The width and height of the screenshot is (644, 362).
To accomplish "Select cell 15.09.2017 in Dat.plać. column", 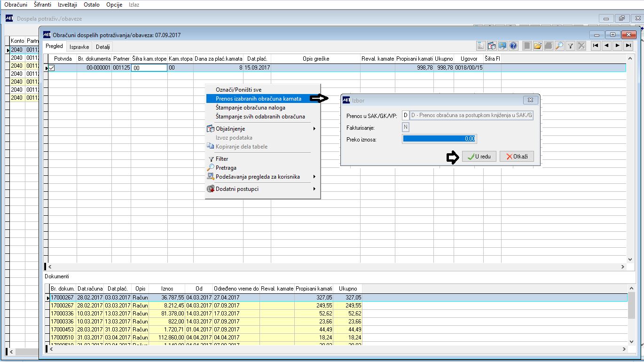I will (x=257, y=68).
